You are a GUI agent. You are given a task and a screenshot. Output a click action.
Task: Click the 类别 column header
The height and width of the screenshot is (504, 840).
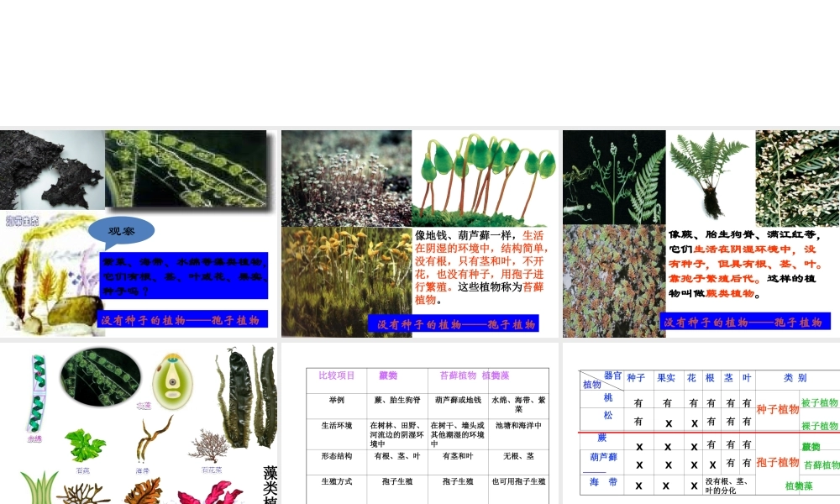point(795,378)
